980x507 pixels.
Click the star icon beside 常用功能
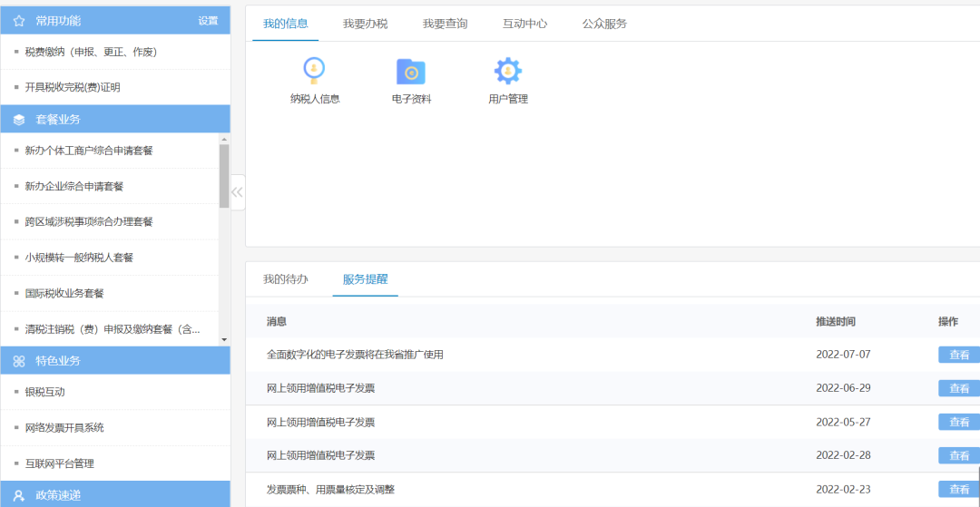[x=19, y=21]
